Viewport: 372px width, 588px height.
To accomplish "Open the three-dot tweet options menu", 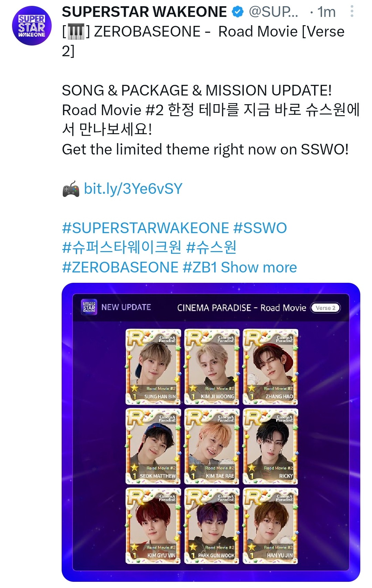I will click(x=352, y=11).
